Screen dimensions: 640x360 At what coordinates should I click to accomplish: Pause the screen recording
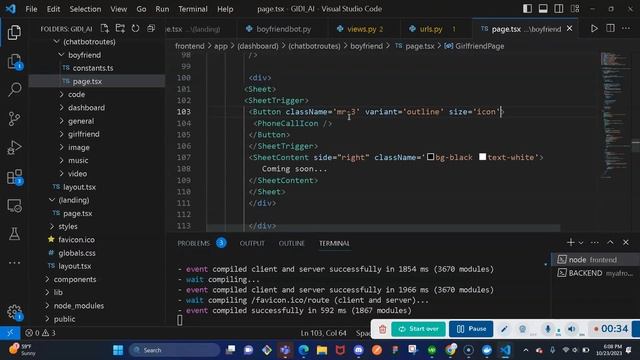click(471, 329)
